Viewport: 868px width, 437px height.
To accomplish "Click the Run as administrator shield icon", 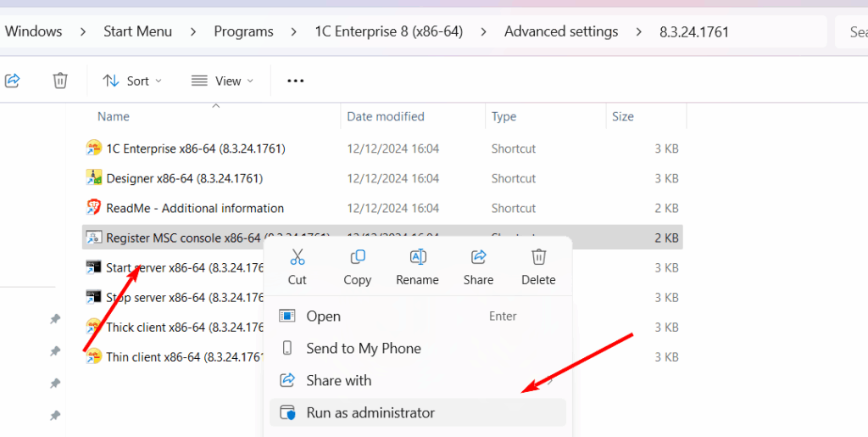I will [287, 412].
